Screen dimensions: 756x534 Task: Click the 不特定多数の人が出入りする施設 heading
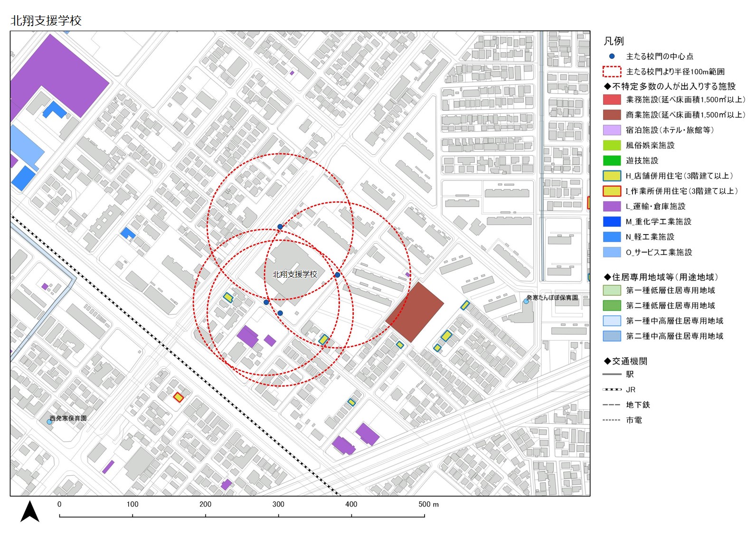[670, 86]
